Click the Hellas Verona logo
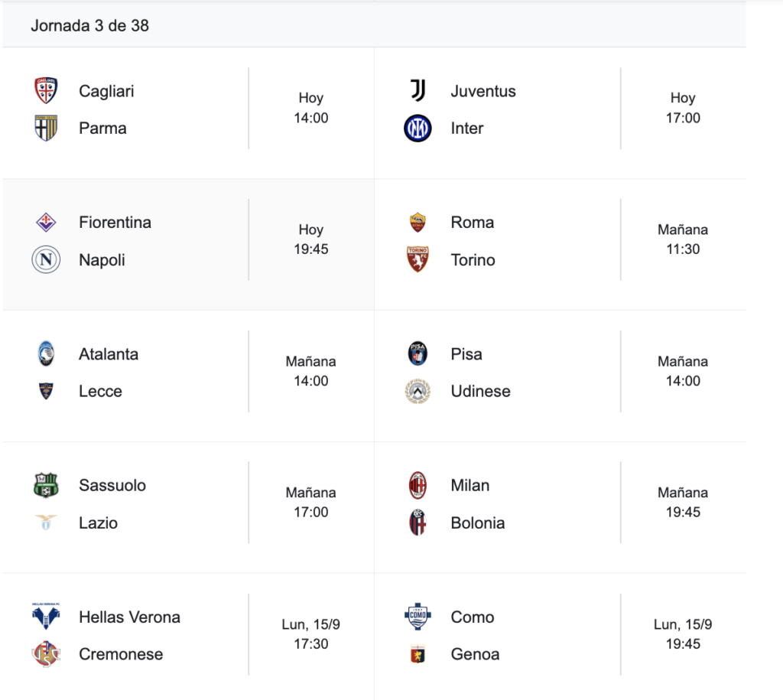The width and height of the screenshot is (783, 700). coord(46,617)
